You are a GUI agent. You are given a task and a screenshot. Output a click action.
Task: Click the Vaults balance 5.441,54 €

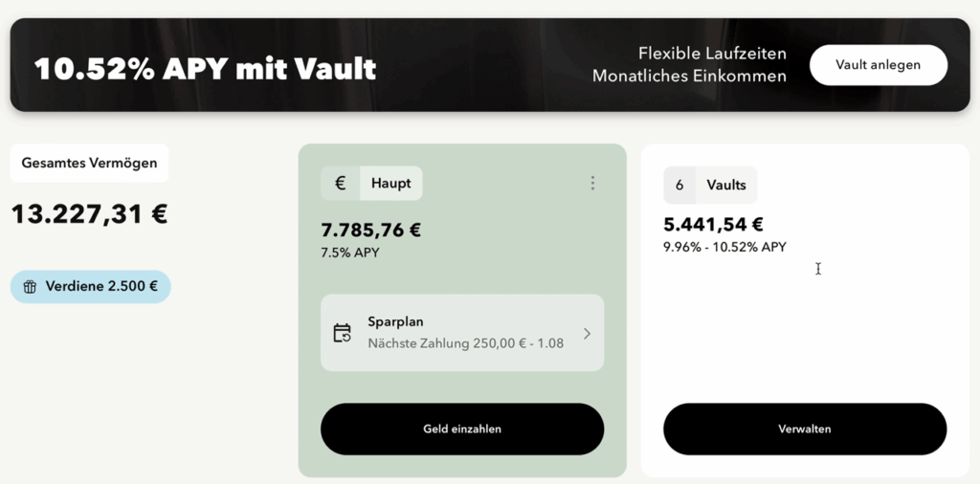(x=713, y=225)
